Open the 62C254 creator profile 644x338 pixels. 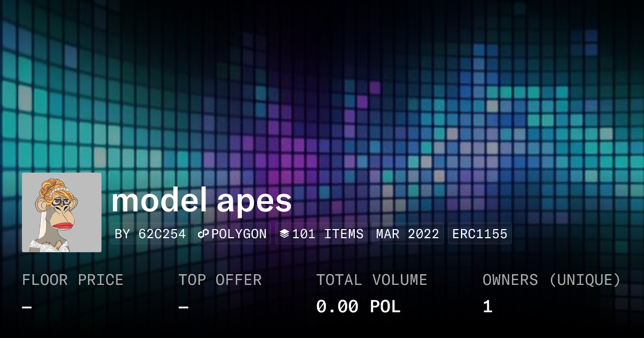click(x=162, y=233)
